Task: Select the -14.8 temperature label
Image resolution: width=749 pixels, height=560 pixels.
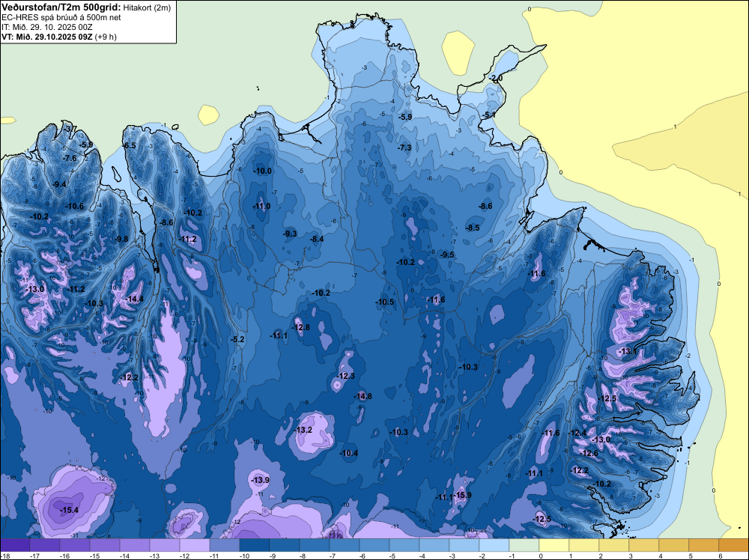Action: (363, 396)
